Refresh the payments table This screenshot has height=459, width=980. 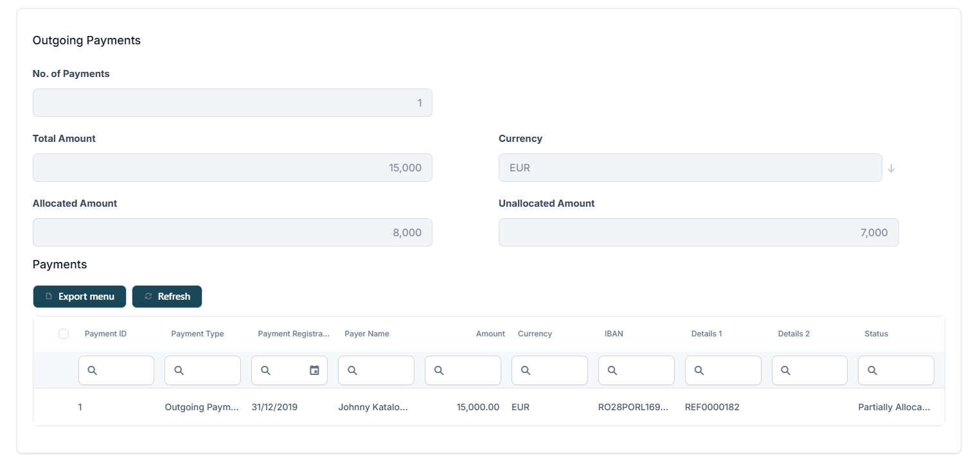167,297
